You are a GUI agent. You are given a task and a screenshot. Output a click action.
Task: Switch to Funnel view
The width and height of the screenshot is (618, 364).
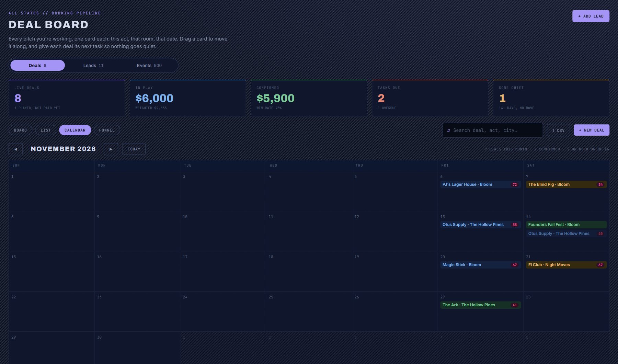[107, 130]
